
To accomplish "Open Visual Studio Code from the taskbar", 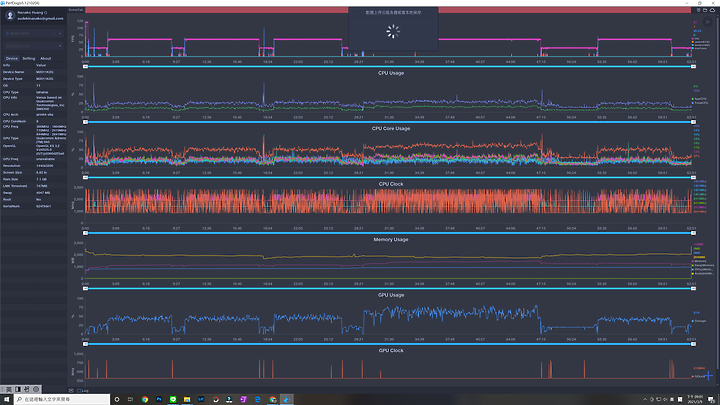I will [201, 399].
